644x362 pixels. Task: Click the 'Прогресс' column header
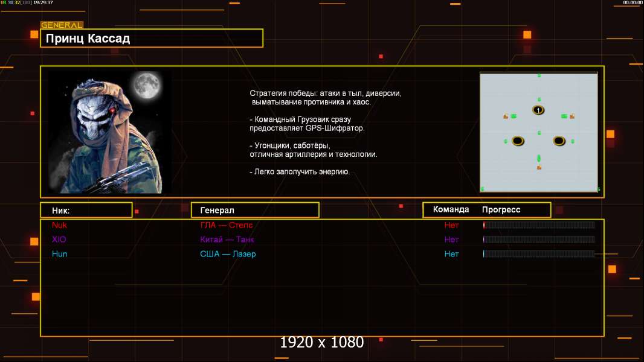point(501,209)
